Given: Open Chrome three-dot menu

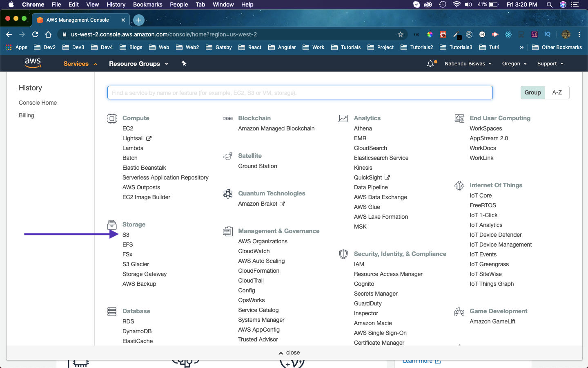Looking at the screenshot, I should click(x=579, y=34).
